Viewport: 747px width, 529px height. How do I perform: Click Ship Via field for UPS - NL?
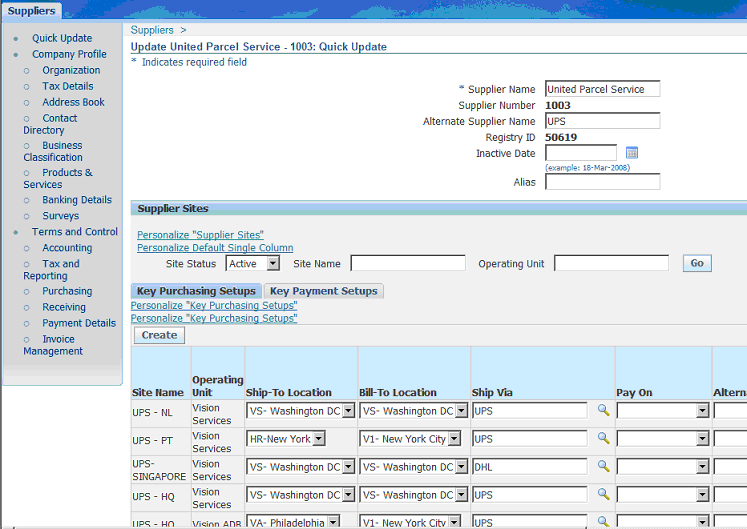pyautogui.click(x=530, y=411)
